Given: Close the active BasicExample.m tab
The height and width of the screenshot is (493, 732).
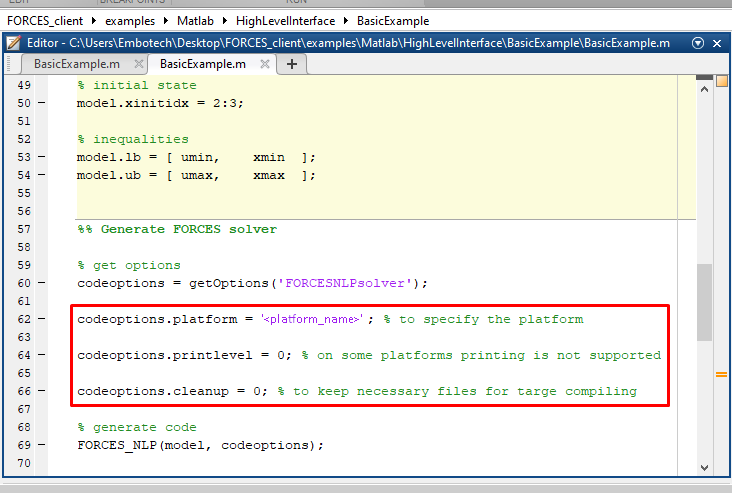Looking at the screenshot, I should tap(264, 64).
